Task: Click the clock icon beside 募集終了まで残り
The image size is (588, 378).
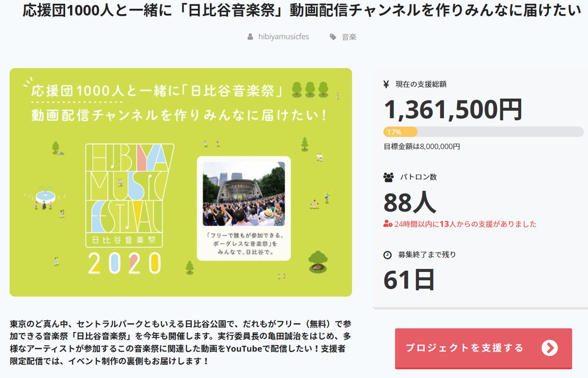Action: click(387, 255)
